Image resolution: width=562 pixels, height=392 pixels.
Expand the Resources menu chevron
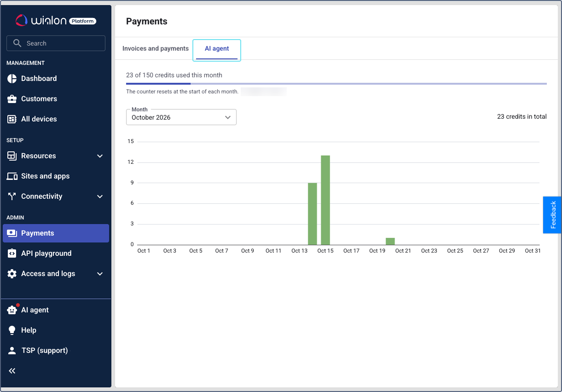click(100, 156)
